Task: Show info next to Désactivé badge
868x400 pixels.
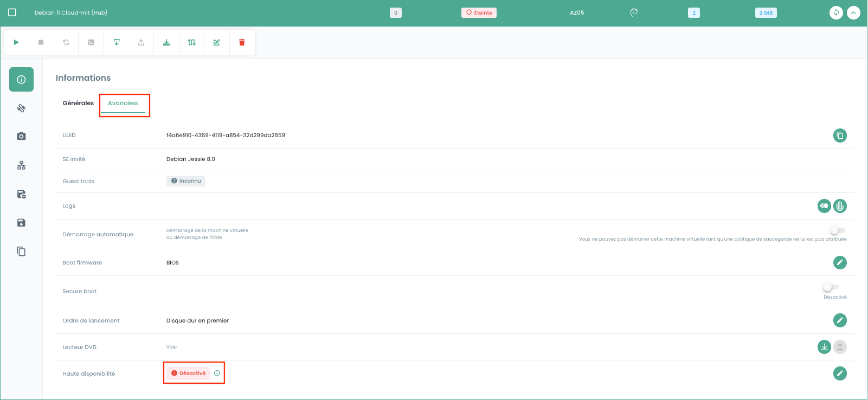Action: [x=217, y=373]
